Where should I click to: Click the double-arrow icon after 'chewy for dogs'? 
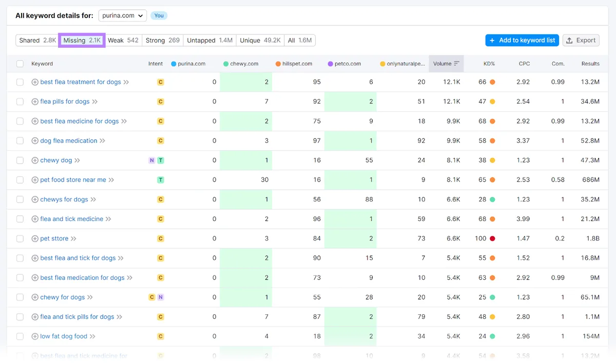[x=90, y=297]
